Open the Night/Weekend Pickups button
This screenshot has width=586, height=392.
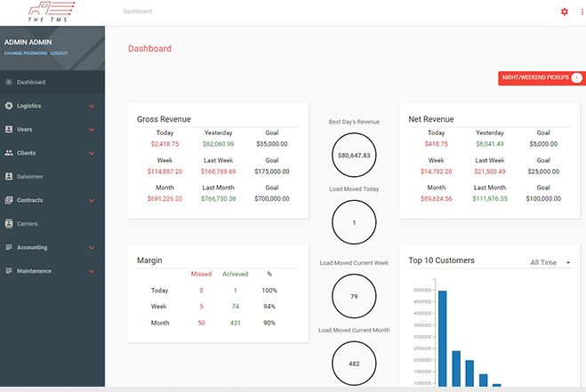542,78
